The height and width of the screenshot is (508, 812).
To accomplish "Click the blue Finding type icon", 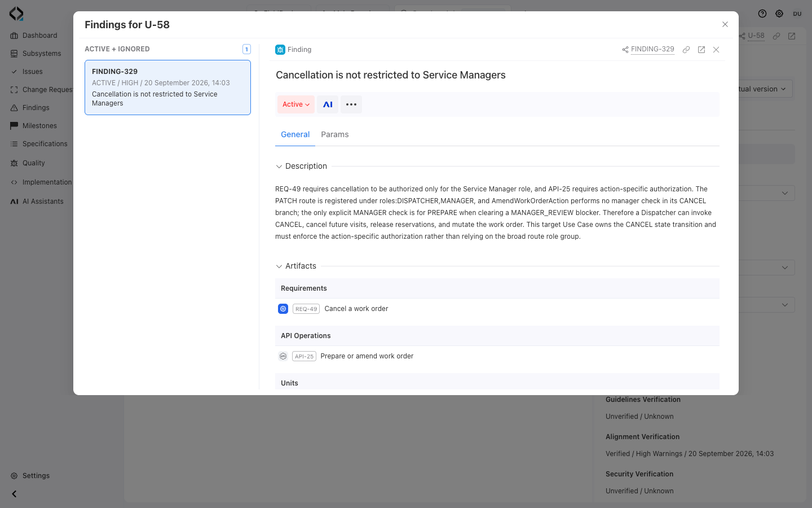I will tap(280, 50).
